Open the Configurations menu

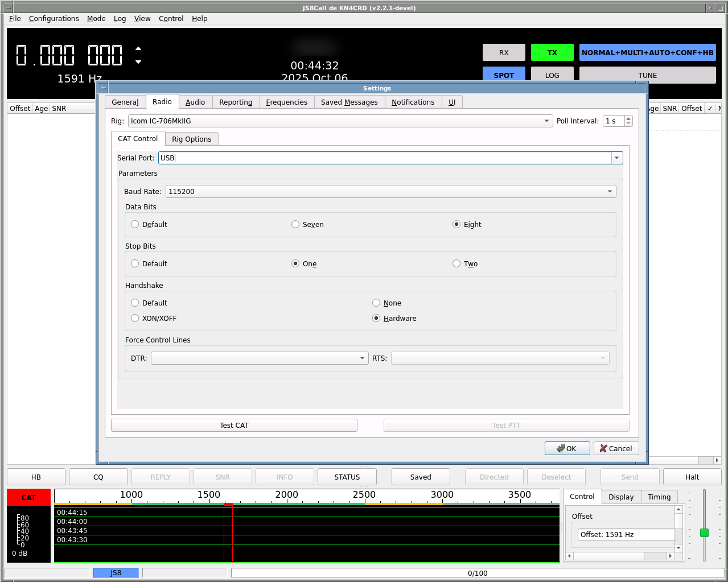pos(54,18)
